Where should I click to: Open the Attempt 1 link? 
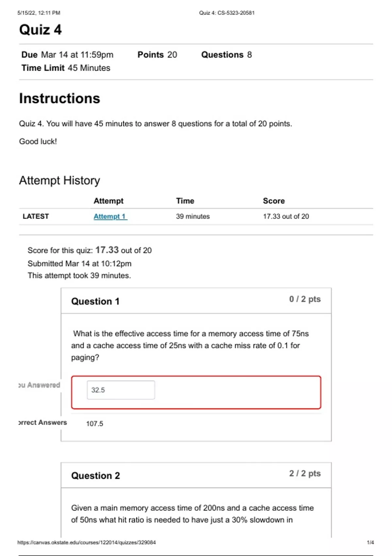pyautogui.click(x=110, y=217)
